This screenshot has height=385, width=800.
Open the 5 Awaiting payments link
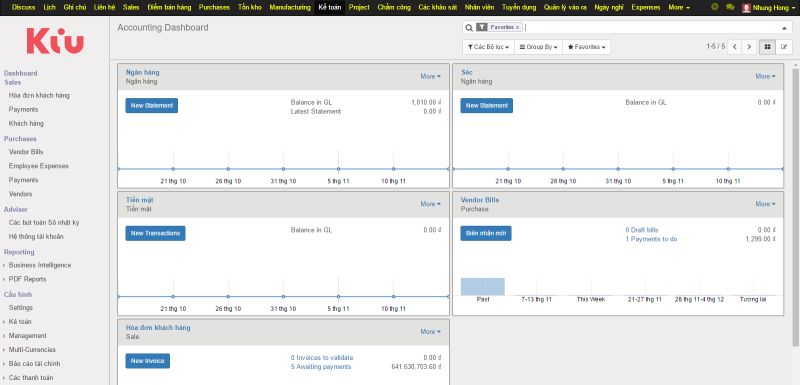tap(321, 367)
